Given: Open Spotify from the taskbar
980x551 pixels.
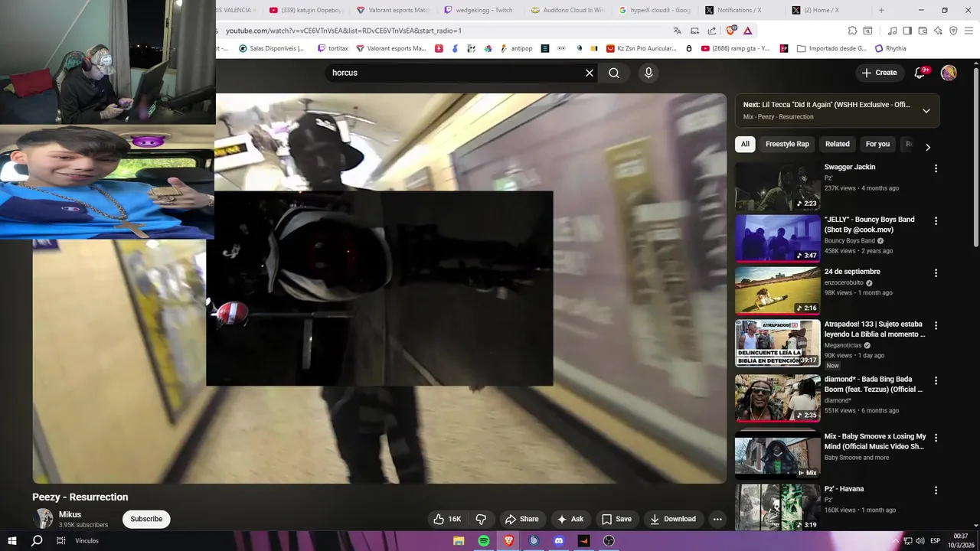Looking at the screenshot, I should [x=484, y=540].
